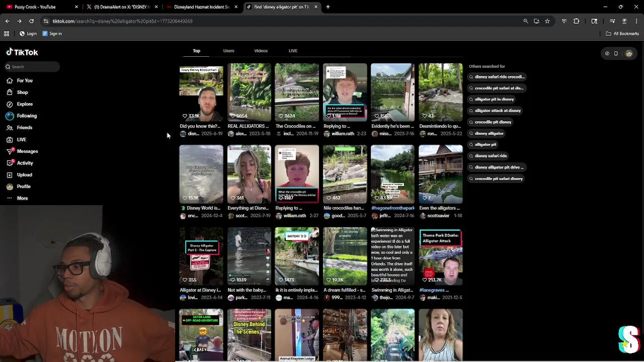Open 'Theme Park D3aths: Alligator Attack' video
The image size is (644, 362).
pyautogui.click(x=441, y=256)
